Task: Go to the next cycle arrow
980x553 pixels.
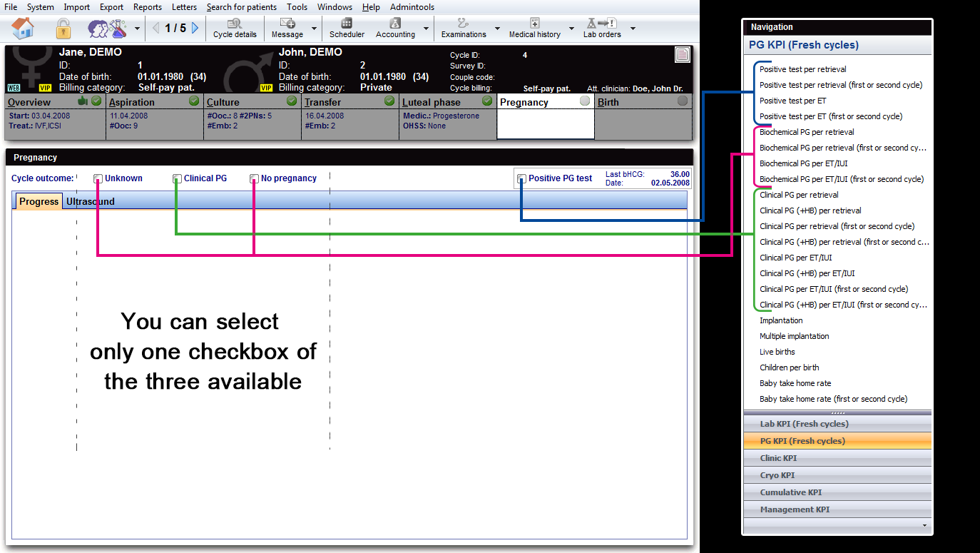Action: [195, 29]
